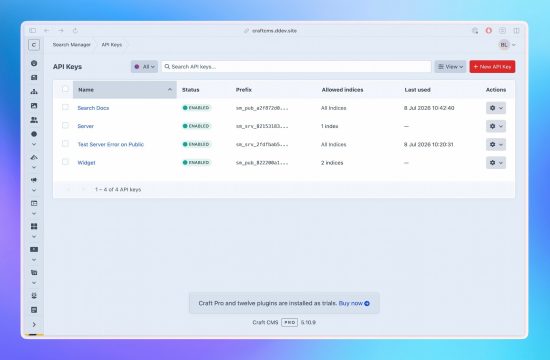Open gear actions for Test Server Error on Public
Image resolution: width=550 pixels, height=360 pixels.
(x=496, y=144)
